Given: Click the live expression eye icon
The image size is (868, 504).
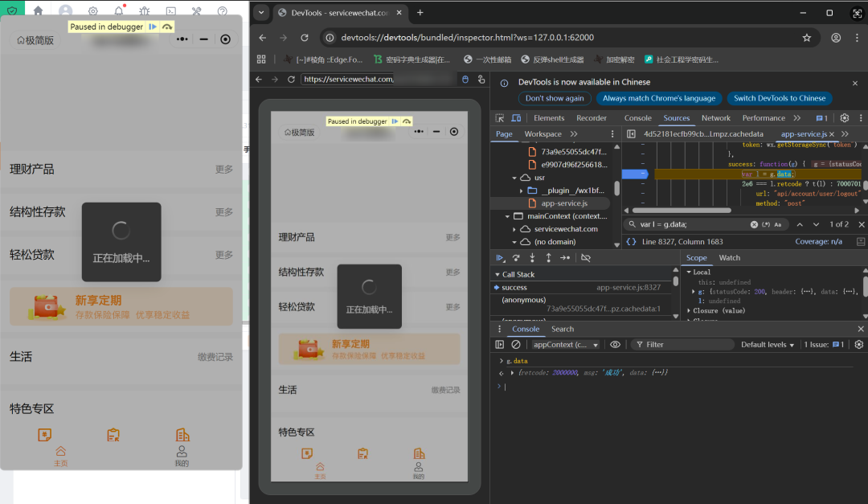Looking at the screenshot, I should pyautogui.click(x=615, y=345).
